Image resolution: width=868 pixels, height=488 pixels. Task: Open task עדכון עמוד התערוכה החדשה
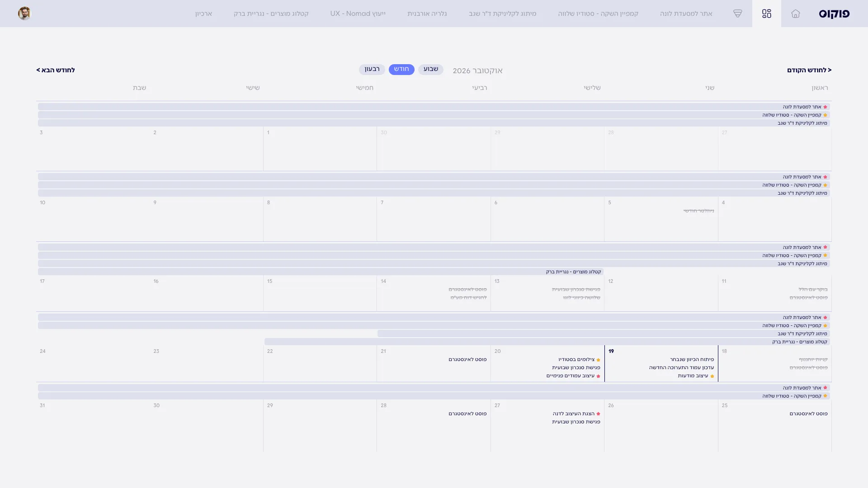click(x=681, y=368)
